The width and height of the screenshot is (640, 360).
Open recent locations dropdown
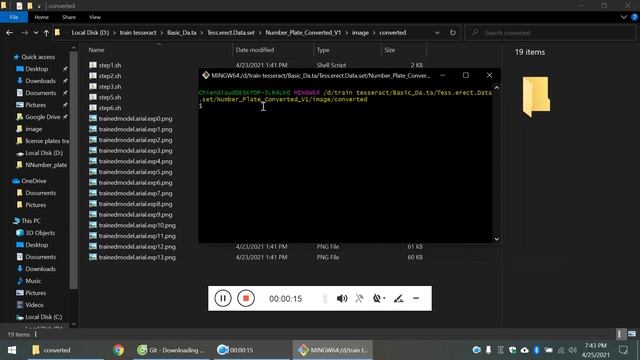point(36,33)
